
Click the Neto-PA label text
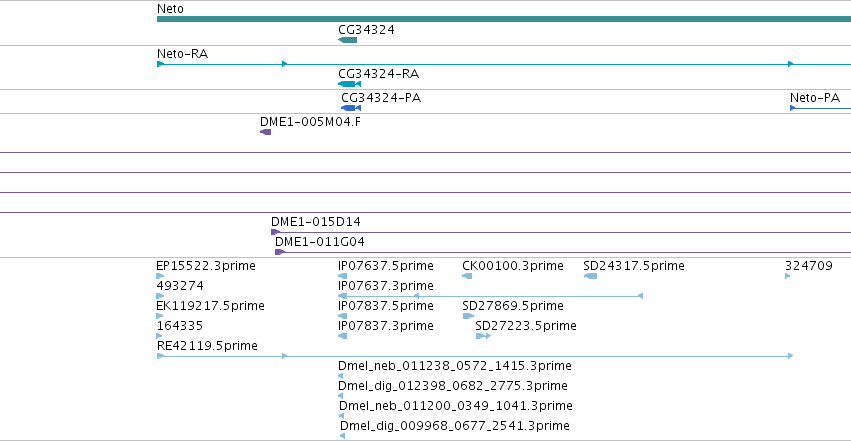coord(815,98)
